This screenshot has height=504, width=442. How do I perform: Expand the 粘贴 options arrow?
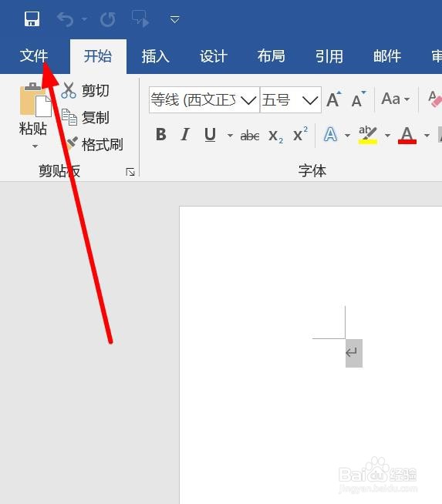click(x=35, y=146)
